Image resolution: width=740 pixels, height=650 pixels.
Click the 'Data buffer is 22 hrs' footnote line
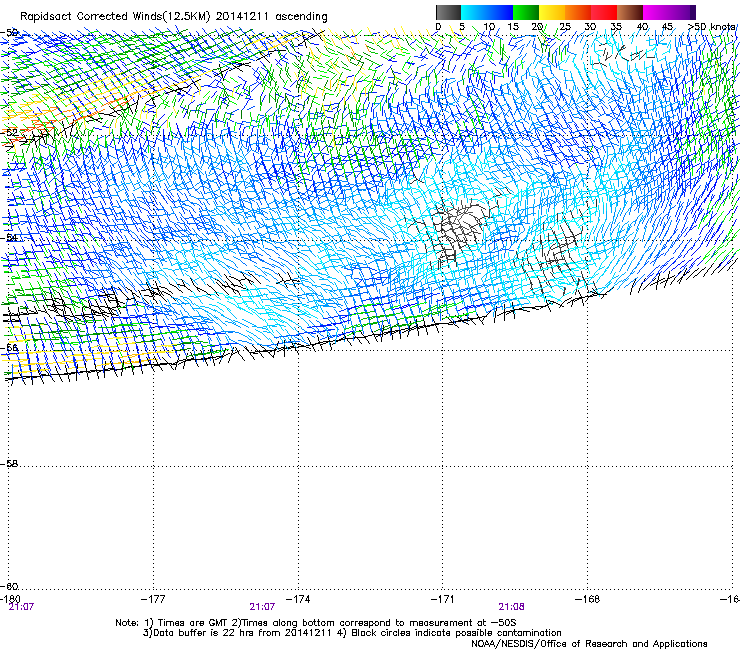pos(352,633)
